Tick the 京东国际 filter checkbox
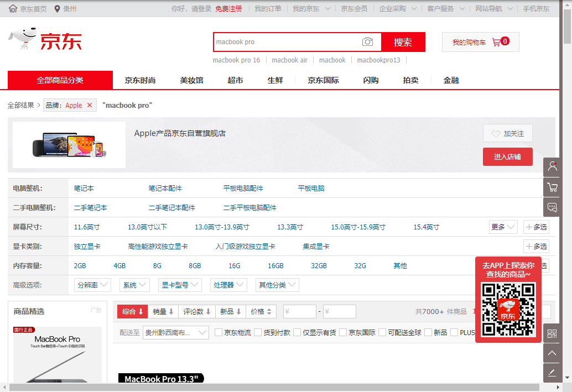The height and width of the screenshot is (392, 572). pos(343,332)
